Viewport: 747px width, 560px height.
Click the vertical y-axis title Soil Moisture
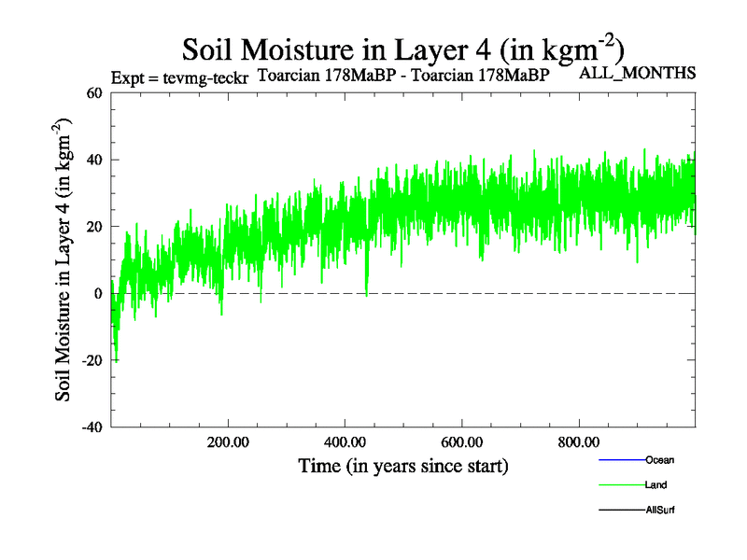point(64,259)
